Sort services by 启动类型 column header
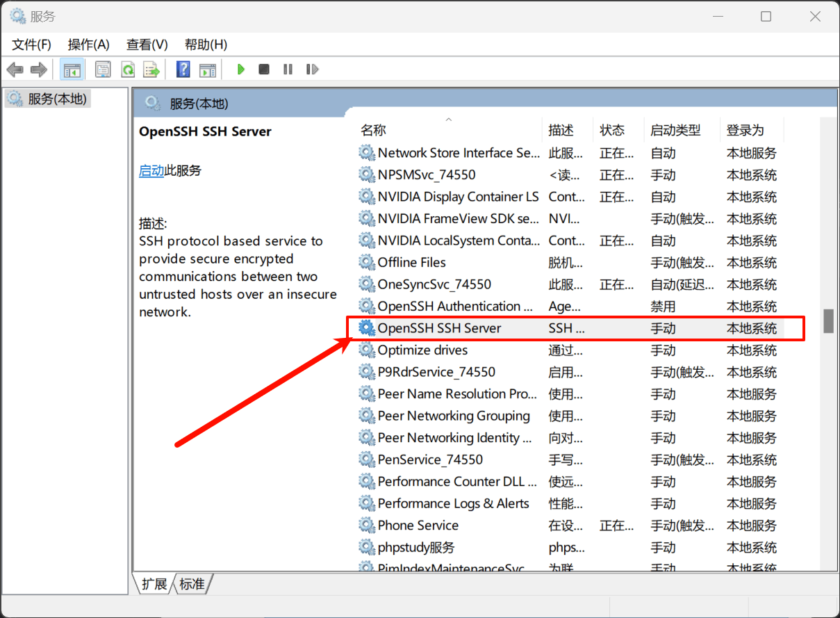 pyautogui.click(x=675, y=130)
